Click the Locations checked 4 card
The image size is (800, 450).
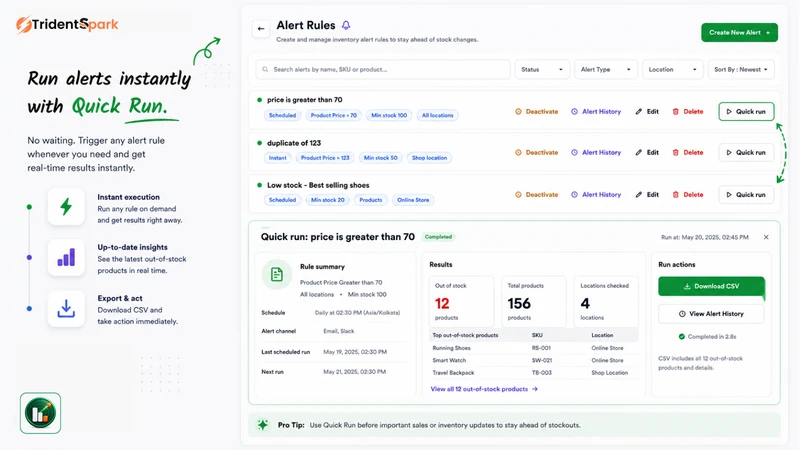point(606,302)
